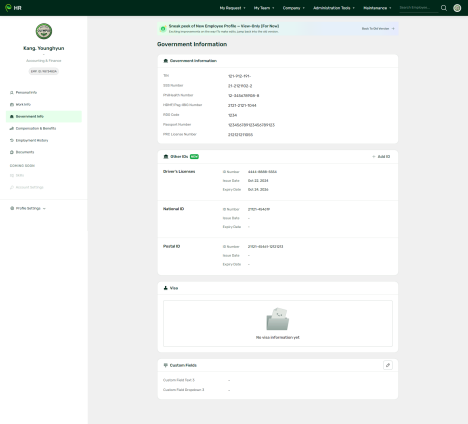
Task: Open the user avatar in the header
Action: tap(457, 8)
